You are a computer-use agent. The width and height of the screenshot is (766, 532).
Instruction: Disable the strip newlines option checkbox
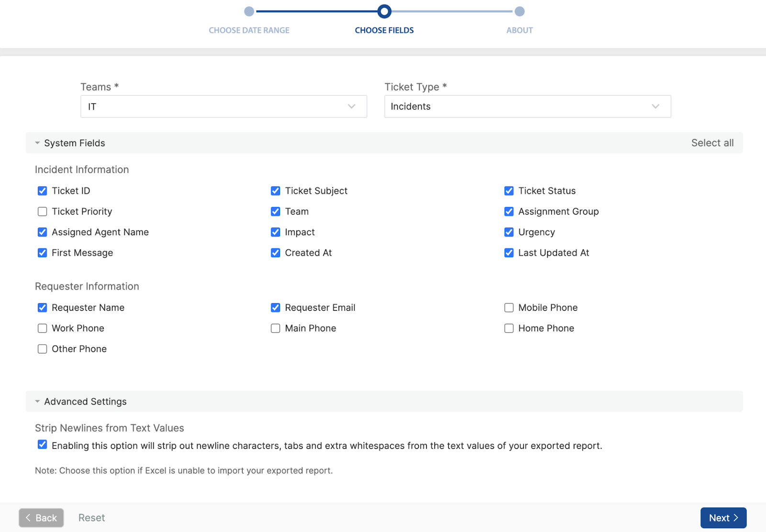[x=42, y=444]
